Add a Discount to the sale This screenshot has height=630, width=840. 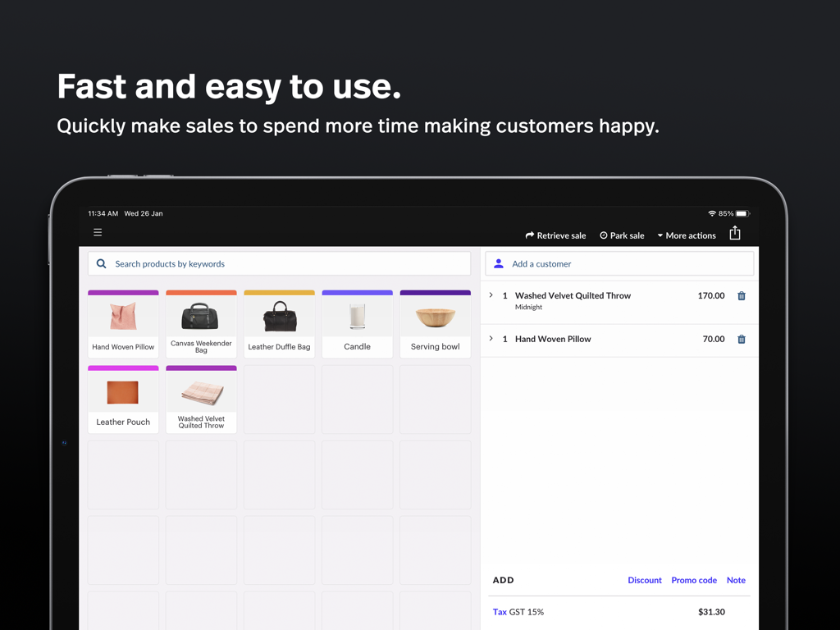[644, 580]
